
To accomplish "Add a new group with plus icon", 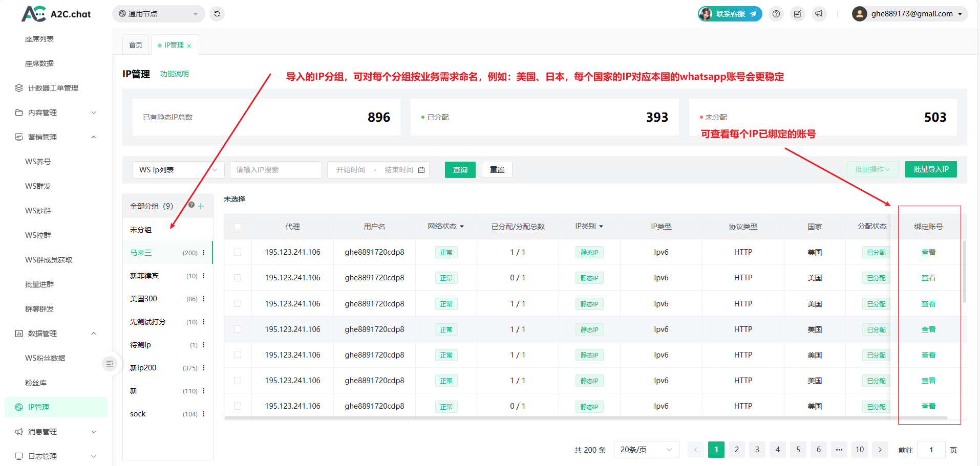I will 201,206.
